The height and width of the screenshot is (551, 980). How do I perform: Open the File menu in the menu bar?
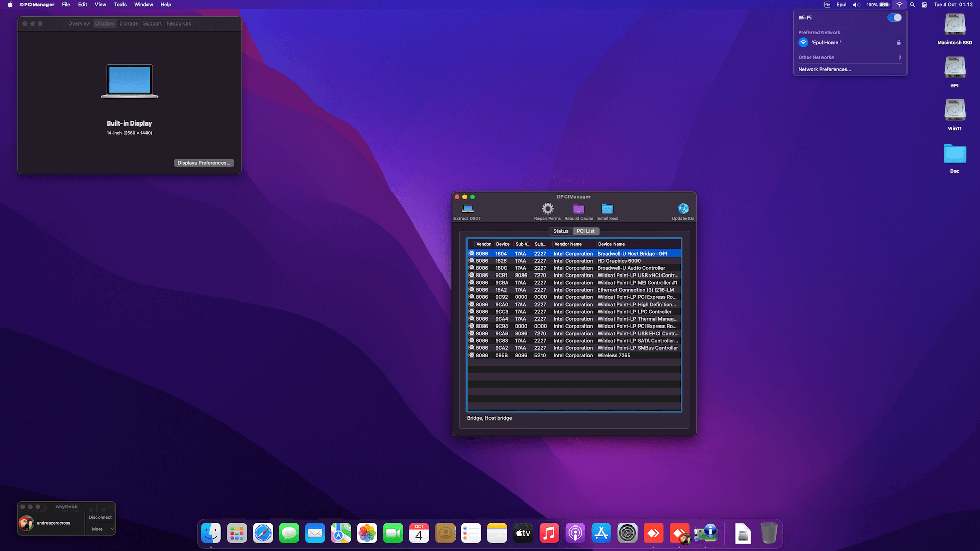tap(66, 5)
